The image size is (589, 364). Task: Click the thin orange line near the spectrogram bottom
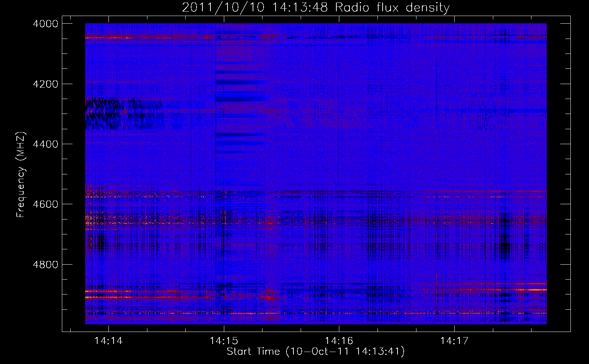coord(316,313)
